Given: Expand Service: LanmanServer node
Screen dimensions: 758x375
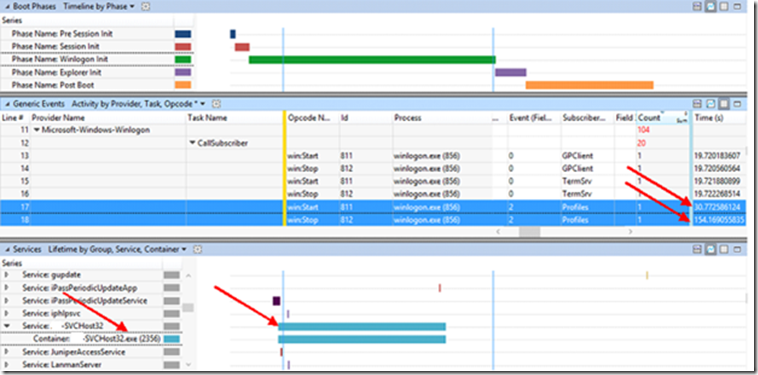Looking at the screenshot, I should pyautogui.click(x=7, y=364).
